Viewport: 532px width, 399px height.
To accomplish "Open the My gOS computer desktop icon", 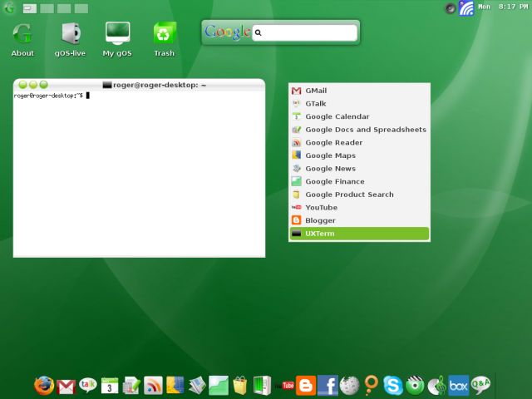I will [x=117, y=39].
